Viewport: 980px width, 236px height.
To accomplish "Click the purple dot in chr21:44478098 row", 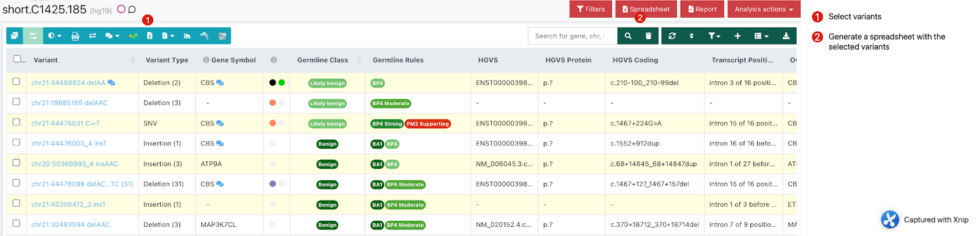I will (273, 183).
